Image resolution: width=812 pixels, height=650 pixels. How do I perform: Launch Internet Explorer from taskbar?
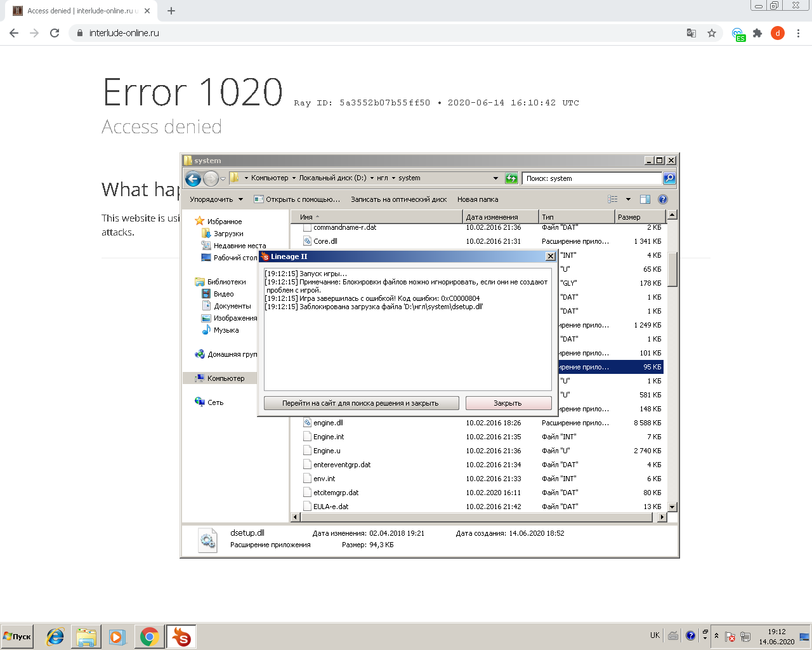[x=55, y=637]
